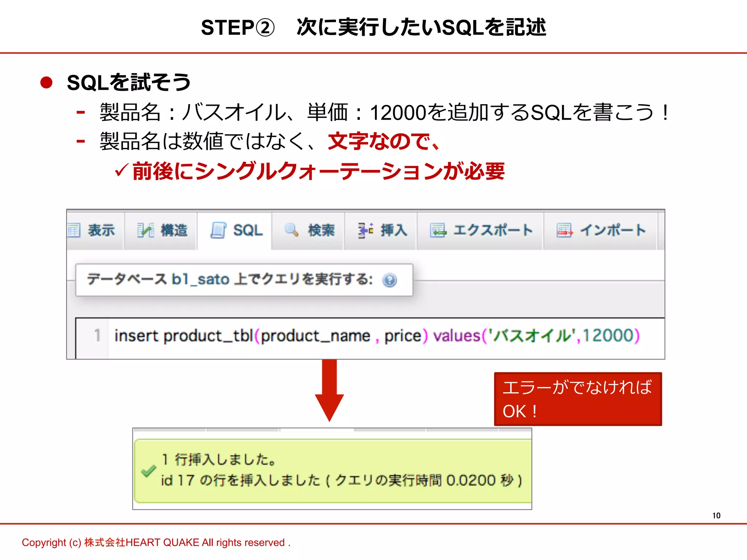Click the red '文字なので、' text

click(384, 141)
